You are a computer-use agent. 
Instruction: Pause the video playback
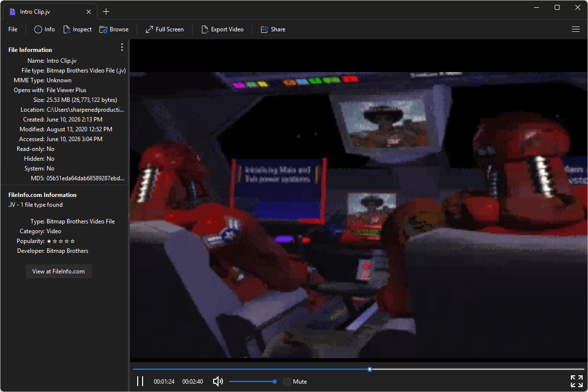[x=140, y=381]
